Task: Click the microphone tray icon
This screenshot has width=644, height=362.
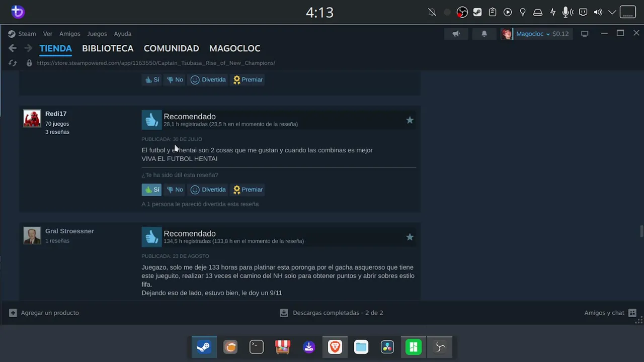Action: (x=568, y=12)
